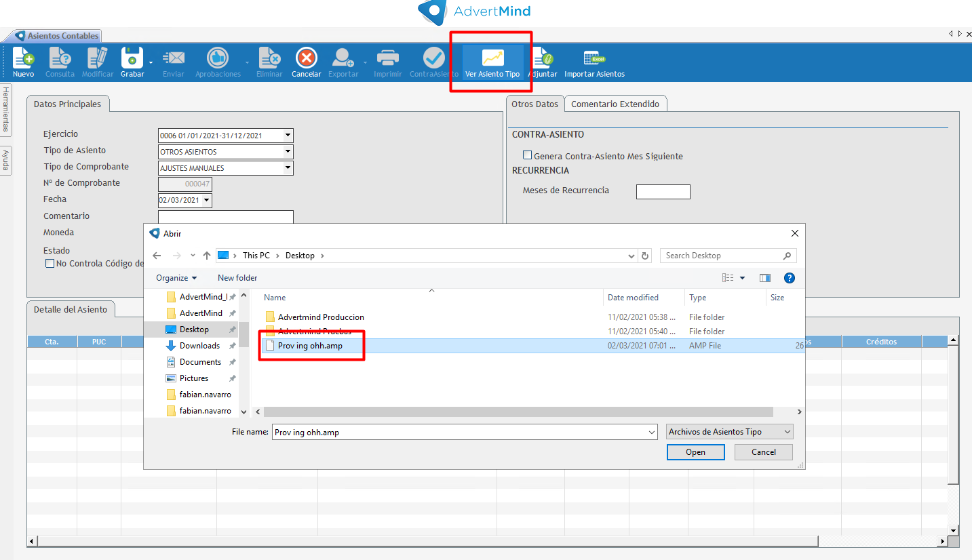Click the Nuevo toolbar icon

(23, 58)
